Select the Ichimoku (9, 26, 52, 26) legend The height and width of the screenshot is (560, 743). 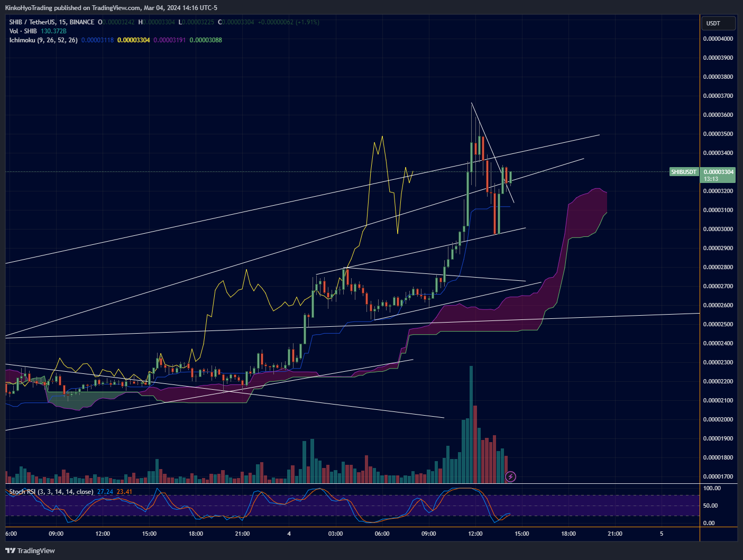[43, 40]
